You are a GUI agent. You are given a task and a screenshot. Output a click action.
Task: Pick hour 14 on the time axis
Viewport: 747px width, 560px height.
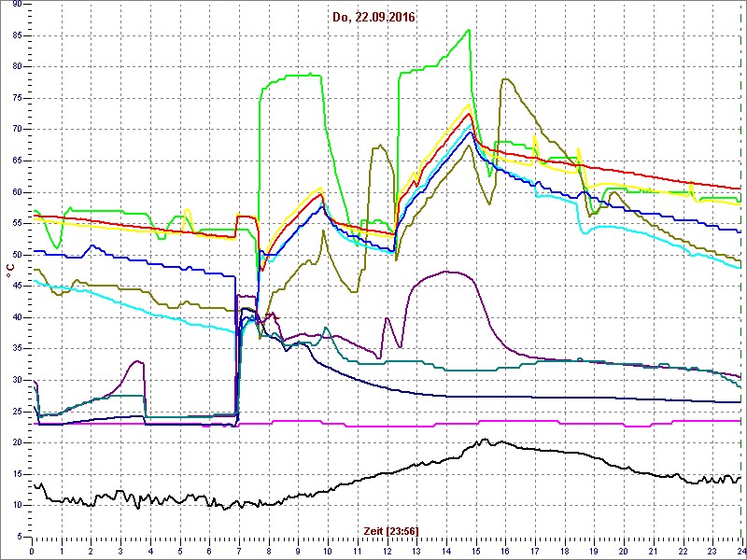coord(445,550)
